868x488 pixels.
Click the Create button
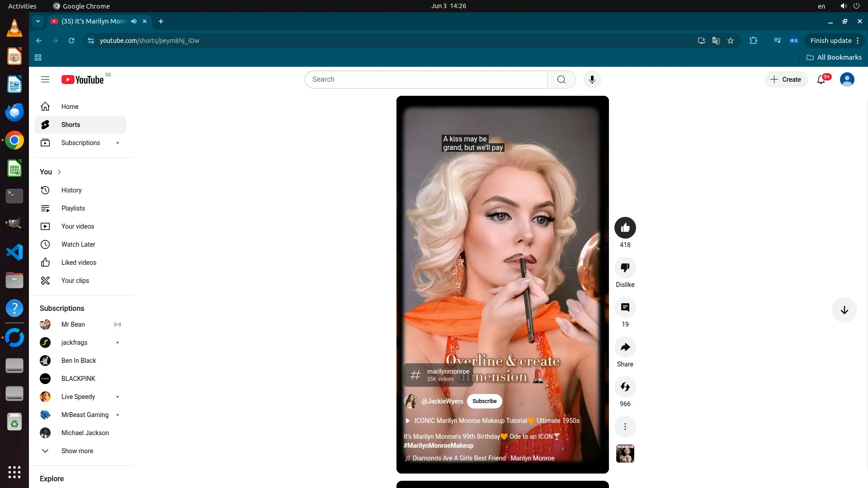(786, 80)
